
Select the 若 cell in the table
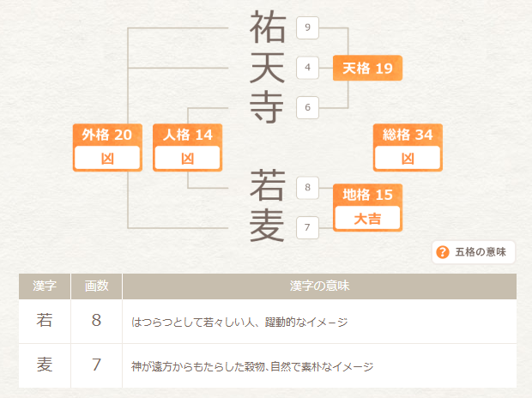[x=45, y=322]
